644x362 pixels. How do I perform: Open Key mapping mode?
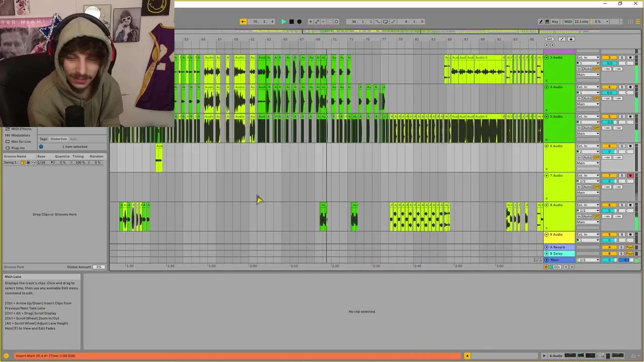click(x=555, y=22)
